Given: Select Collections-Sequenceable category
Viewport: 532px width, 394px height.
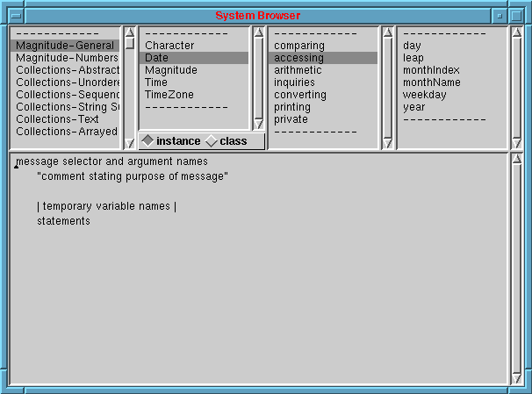Looking at the screenshot, I should pyautogui.click(x=65, y=95).
